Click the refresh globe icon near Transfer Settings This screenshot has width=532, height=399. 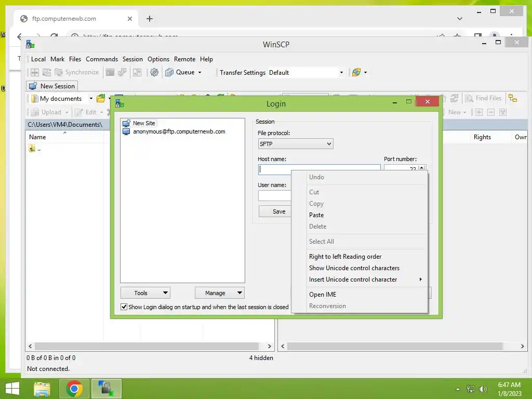point(356,72)
